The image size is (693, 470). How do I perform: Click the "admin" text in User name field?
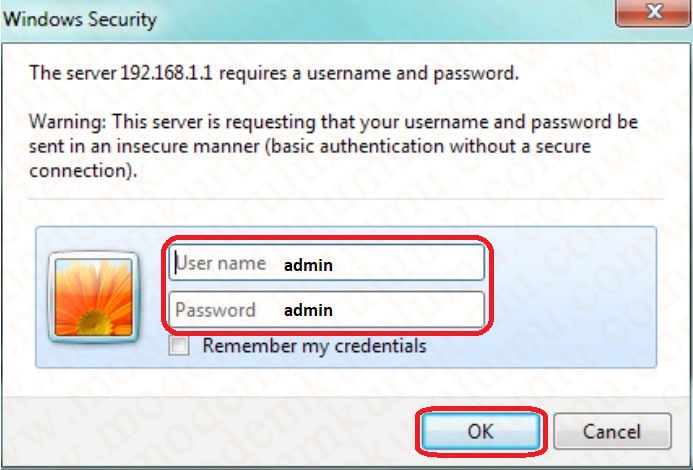tap(308, 265)
